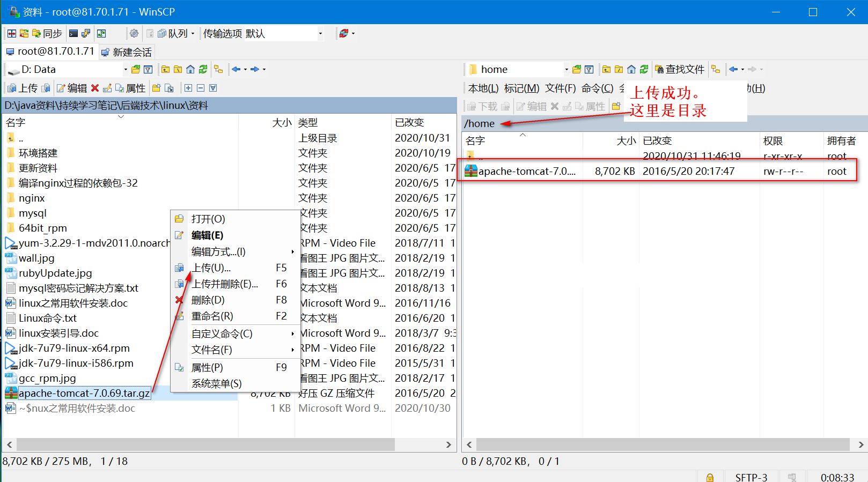Expand 文件名(F) submenu
868x482 pixels.
tap(235, 350)
